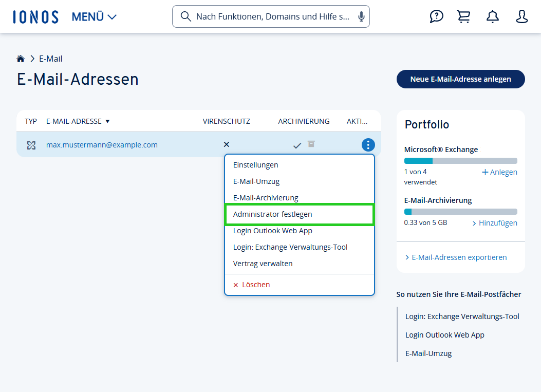This screenshot has height=392, width=541.
Task: Open sidebar link Login Outlook Web App
Action: tap(445, 335)
